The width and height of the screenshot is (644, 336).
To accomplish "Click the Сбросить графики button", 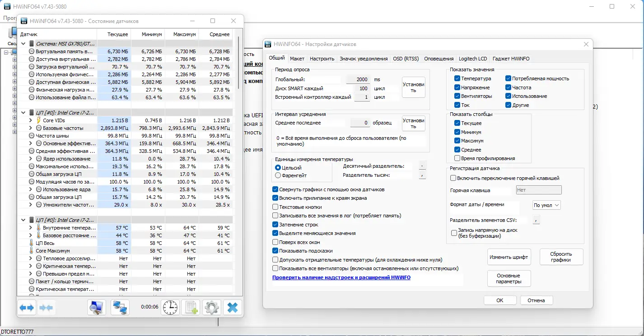I will 561,257.
